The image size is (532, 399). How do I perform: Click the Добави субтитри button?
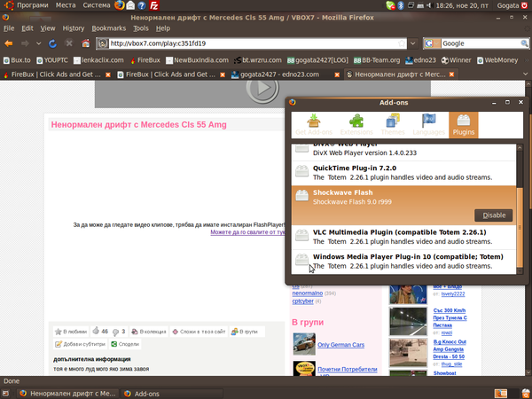(80, 344)
